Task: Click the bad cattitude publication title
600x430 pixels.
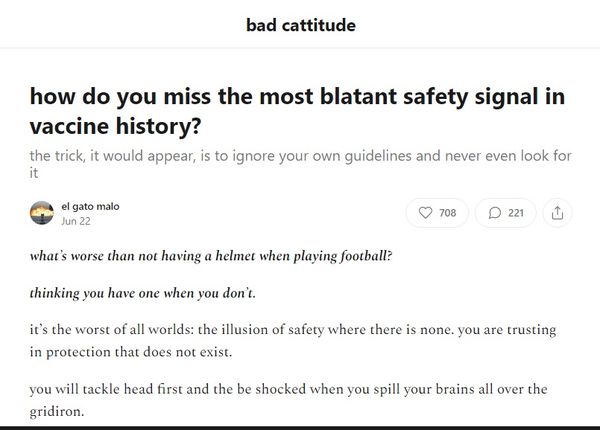Action: tap(301, 25)
